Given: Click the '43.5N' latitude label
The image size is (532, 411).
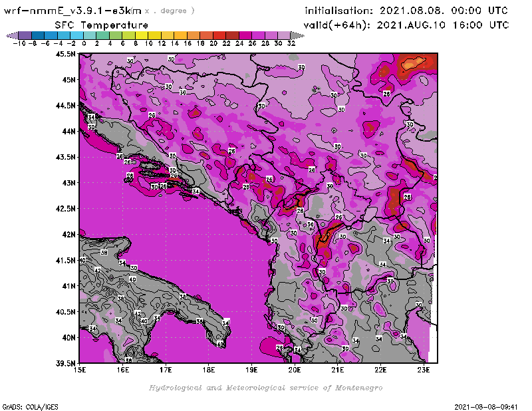Looking at the screenshot, I should pyautogui.click(x=65, y=157).
